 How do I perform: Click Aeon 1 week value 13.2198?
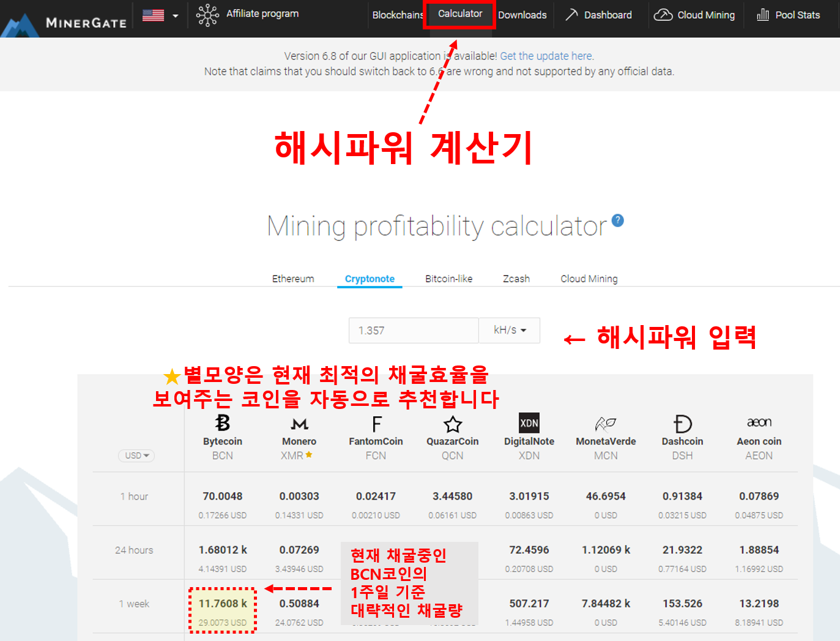(759, 604)
